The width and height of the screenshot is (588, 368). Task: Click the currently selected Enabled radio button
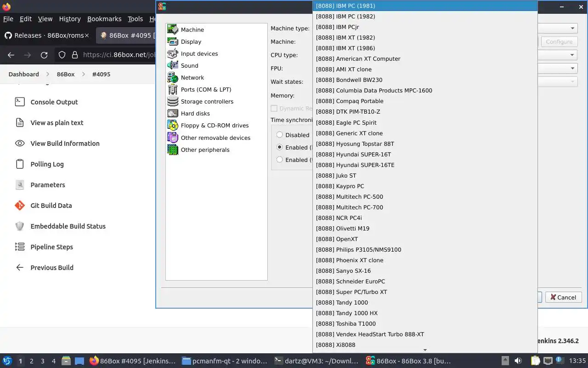point(280,147)
